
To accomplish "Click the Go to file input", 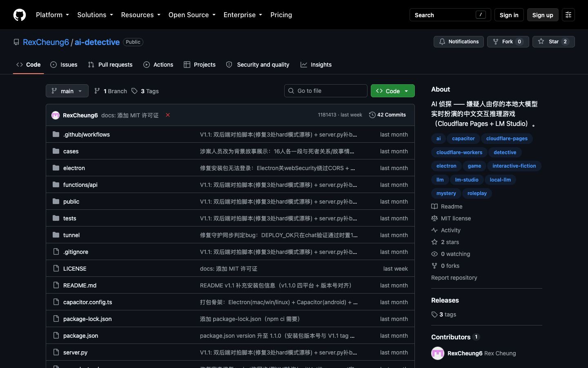I will coord(326,91).
